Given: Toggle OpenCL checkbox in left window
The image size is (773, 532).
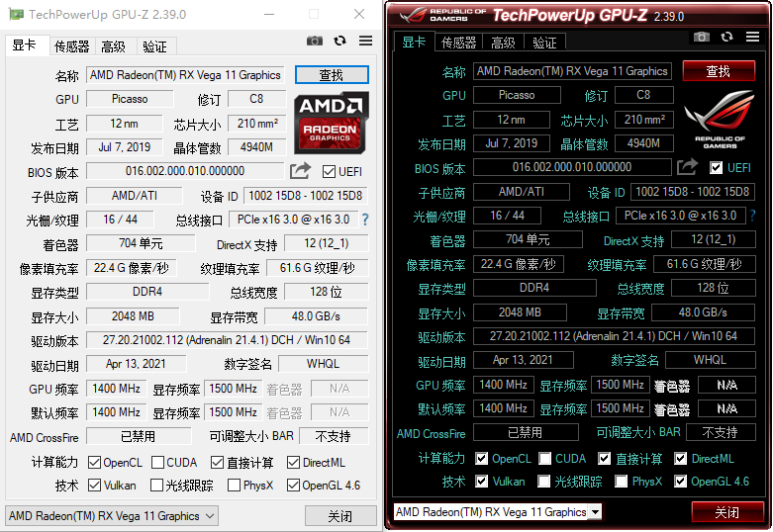Looking at the screenshot, I should point(94,463).
